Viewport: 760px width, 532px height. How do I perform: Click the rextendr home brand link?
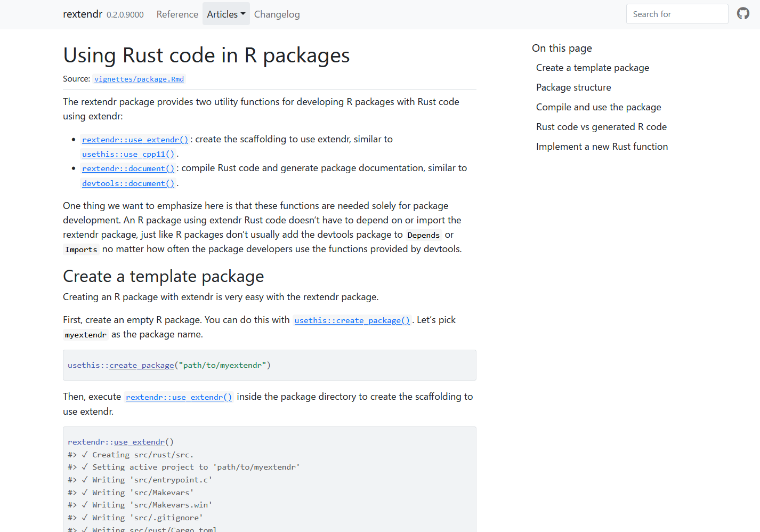(82, 14)
